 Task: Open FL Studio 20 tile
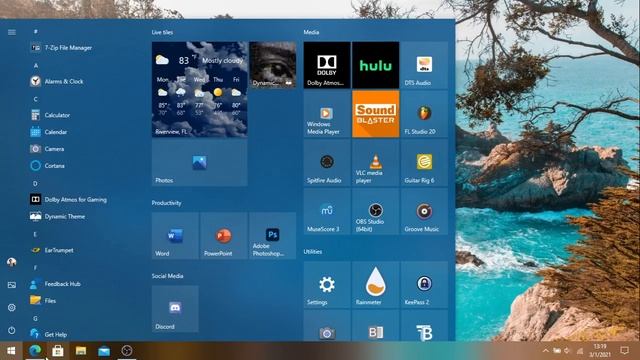[424, 114]
